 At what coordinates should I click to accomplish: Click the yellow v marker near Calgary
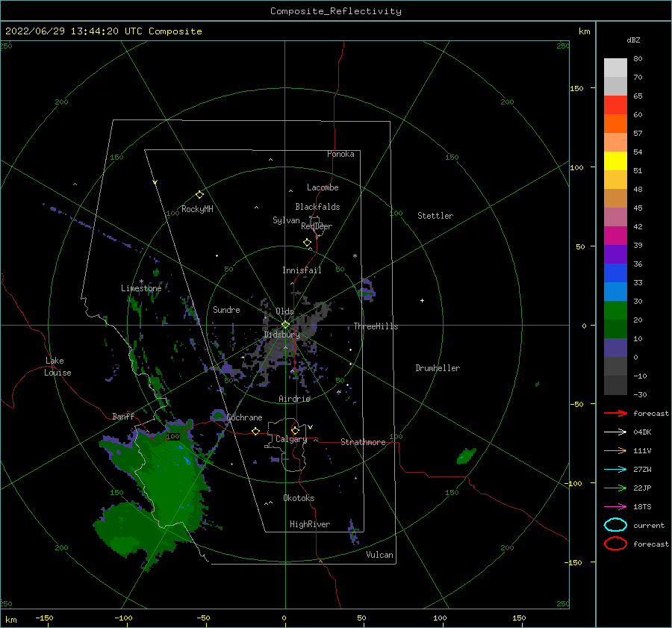coord(311,427)
